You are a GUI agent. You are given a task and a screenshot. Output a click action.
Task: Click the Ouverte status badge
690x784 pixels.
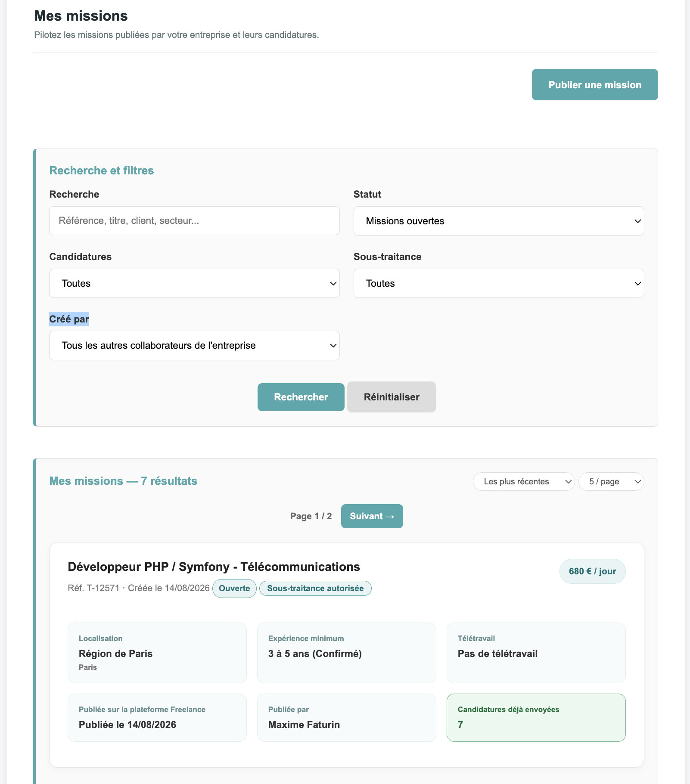click(234, 589)
